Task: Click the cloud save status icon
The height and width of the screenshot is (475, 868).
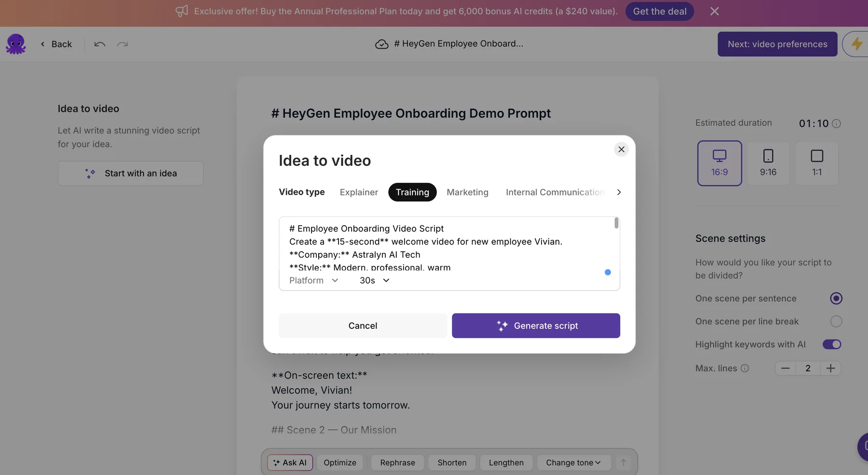Action: (x=381, y=44)
